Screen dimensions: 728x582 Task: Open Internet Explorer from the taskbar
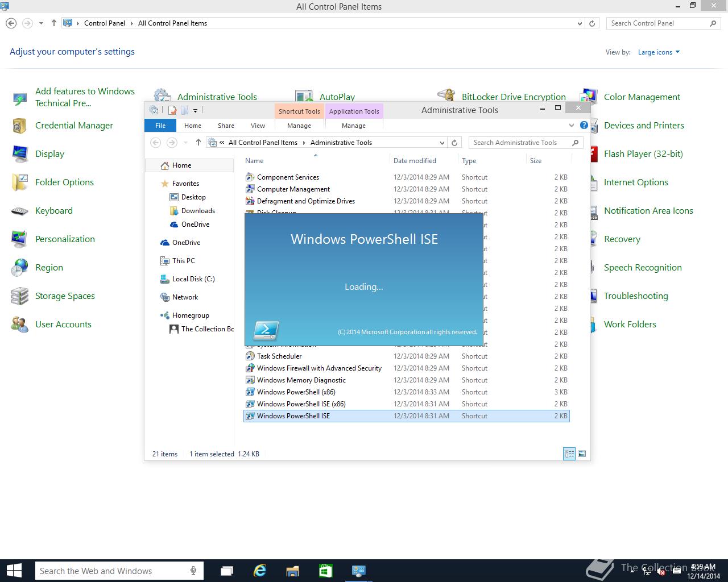(259, 571)
